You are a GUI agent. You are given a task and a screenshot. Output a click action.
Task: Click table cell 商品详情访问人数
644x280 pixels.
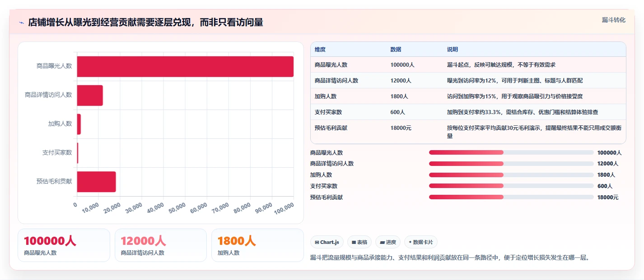click(336, 81)
